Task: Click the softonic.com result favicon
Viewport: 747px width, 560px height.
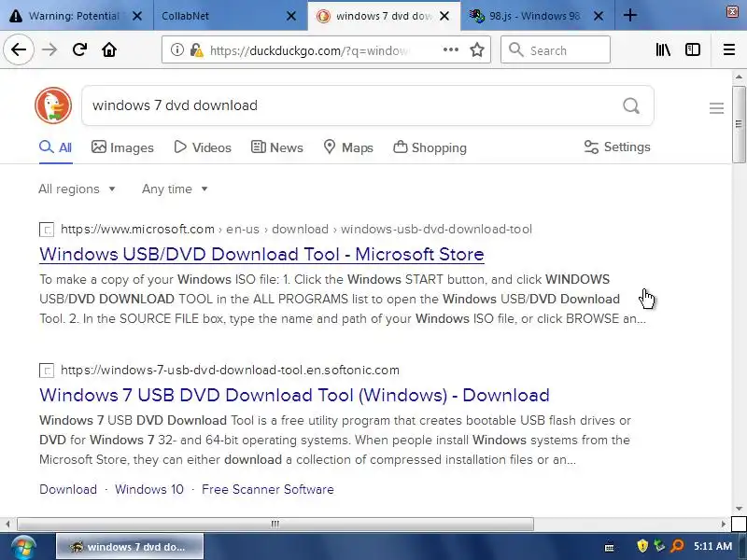Action: [x=46, y=371]
